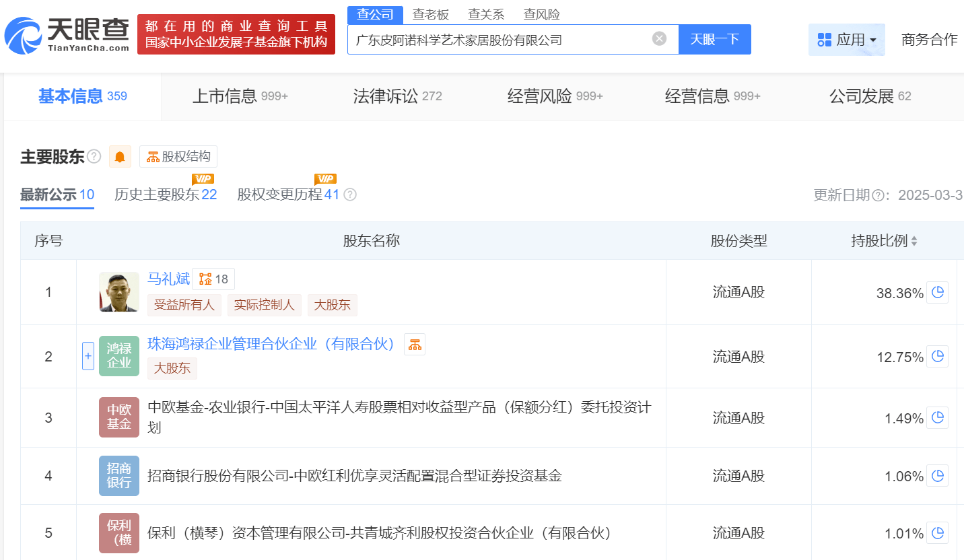The height and width of the screenshot is (560, 964).
Task: Open pie chart icon for 1.49% row
Action: click(x=937, y=418)
